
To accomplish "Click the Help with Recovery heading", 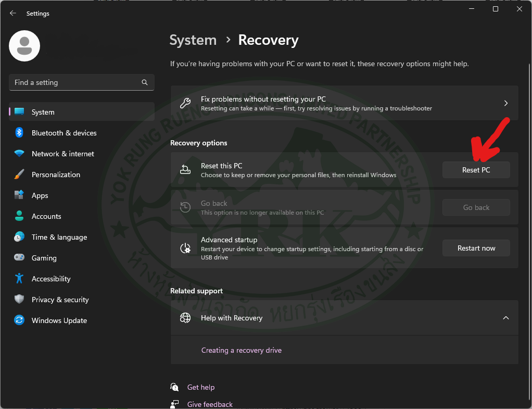I will tap(232, 318).
